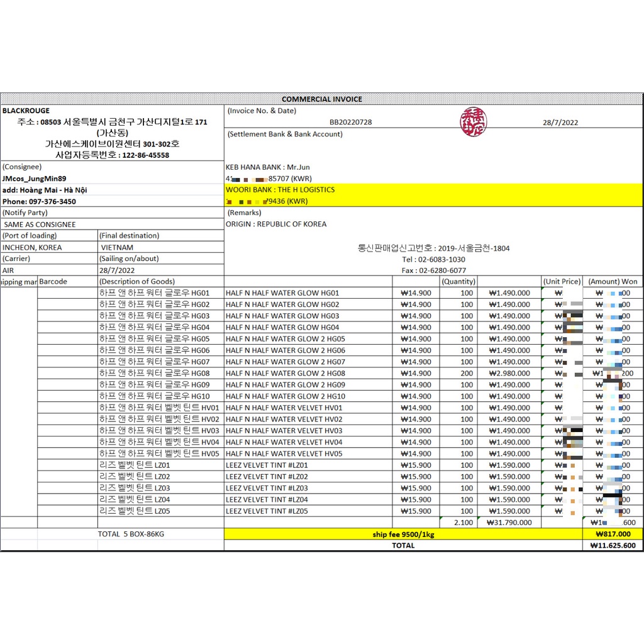Click the AIR carrier cell
Image resolution: width=644 pixels, height=644 pixels.
pyautogui.click(x=9, y=270)
